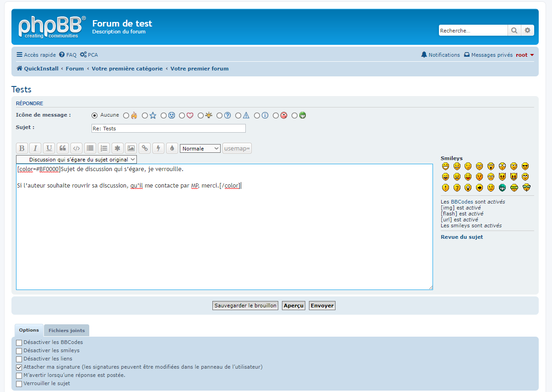The height and width of the screenshot is (392, 552).
Task: Insert a quote BBCode block
Action: (63, 148)
